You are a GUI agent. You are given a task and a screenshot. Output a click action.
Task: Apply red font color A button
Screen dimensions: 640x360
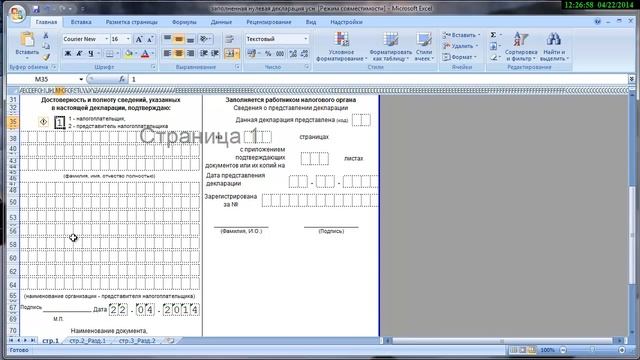145,54
